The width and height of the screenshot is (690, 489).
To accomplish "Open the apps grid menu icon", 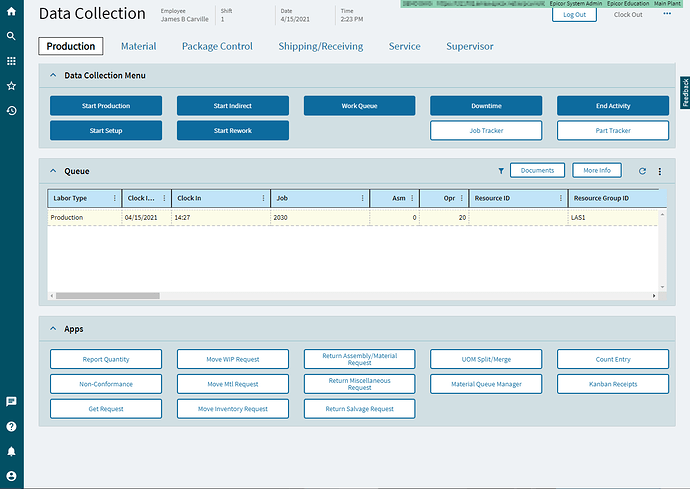I will [11, 61].
